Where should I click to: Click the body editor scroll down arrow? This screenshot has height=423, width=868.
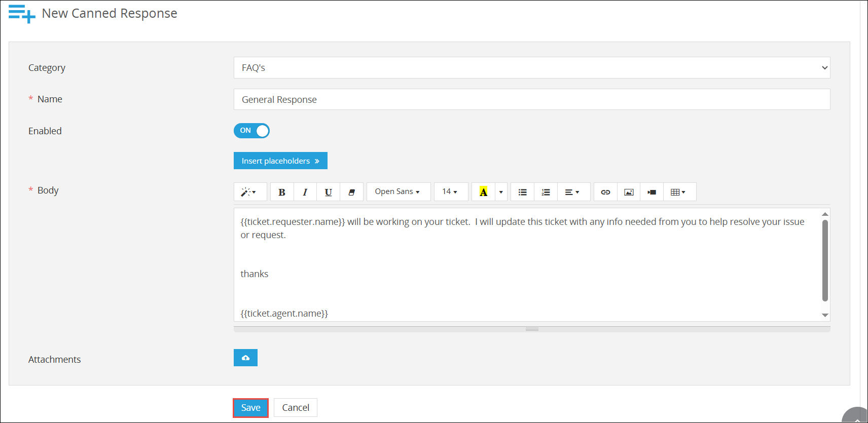825,315
